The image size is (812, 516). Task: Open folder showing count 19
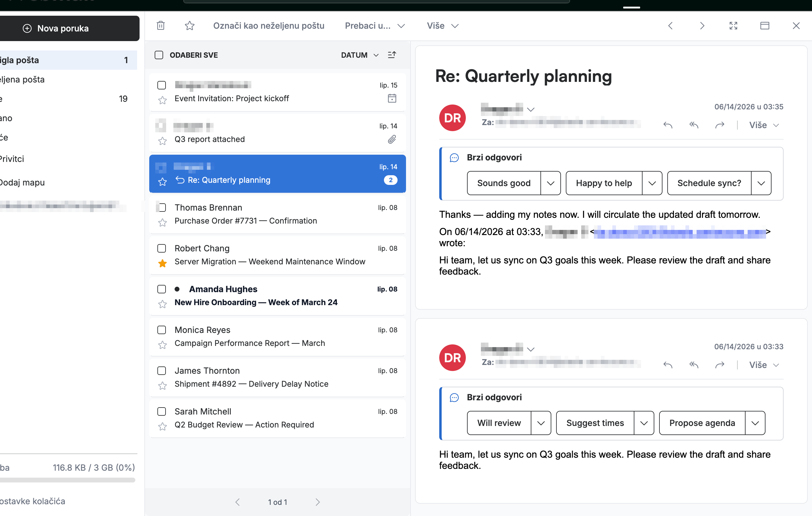(x=69, y=99)
